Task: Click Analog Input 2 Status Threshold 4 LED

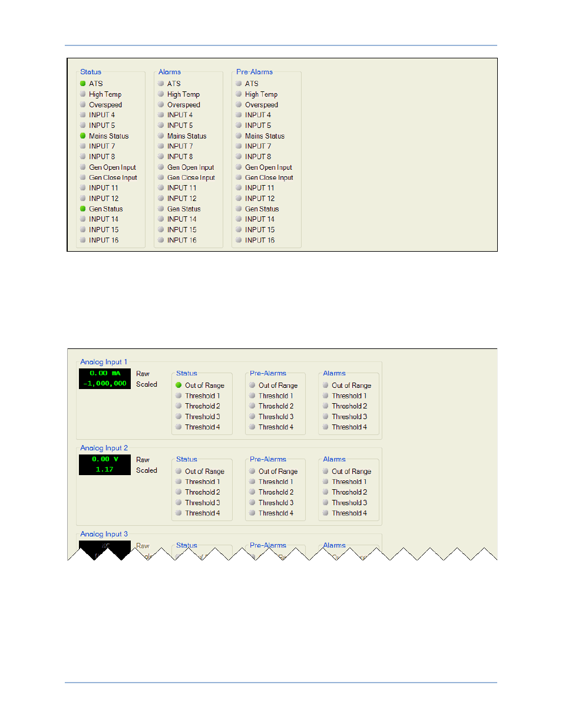Action: pos(178,513)
